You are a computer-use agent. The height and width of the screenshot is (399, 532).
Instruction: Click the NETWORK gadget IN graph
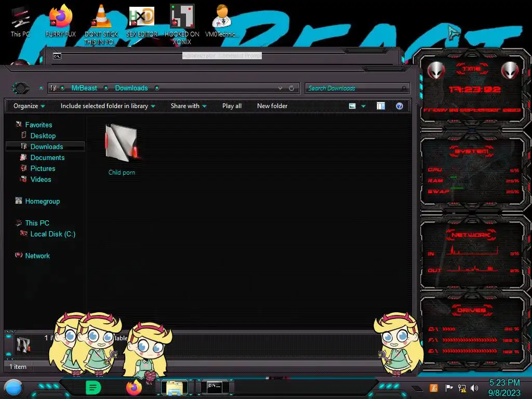(472, 250)
